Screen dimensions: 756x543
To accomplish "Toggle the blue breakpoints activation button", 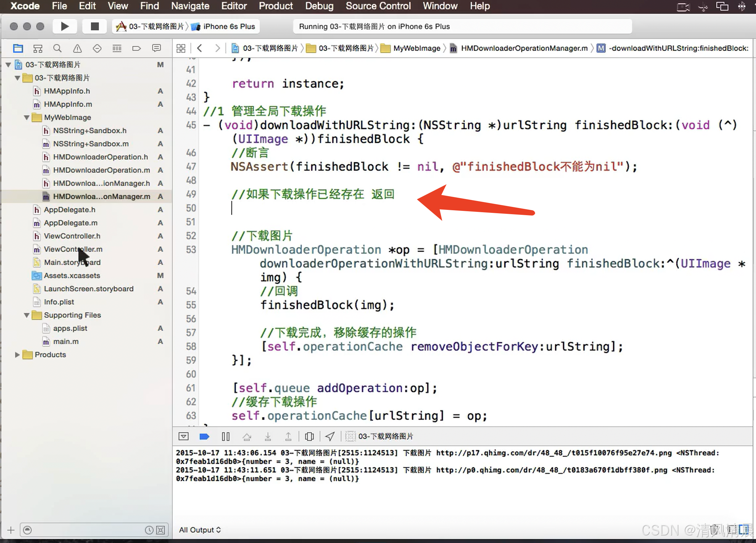I will [204, 436].
